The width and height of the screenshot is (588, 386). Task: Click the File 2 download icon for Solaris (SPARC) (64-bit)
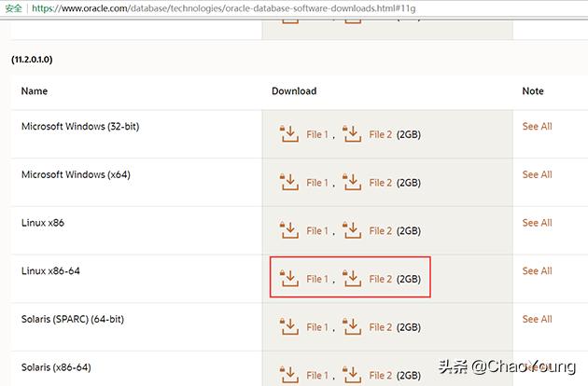352,326
